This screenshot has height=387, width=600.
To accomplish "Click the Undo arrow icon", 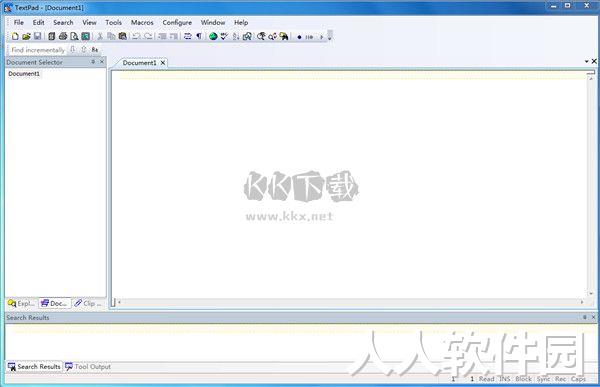I will pos(136,36).
